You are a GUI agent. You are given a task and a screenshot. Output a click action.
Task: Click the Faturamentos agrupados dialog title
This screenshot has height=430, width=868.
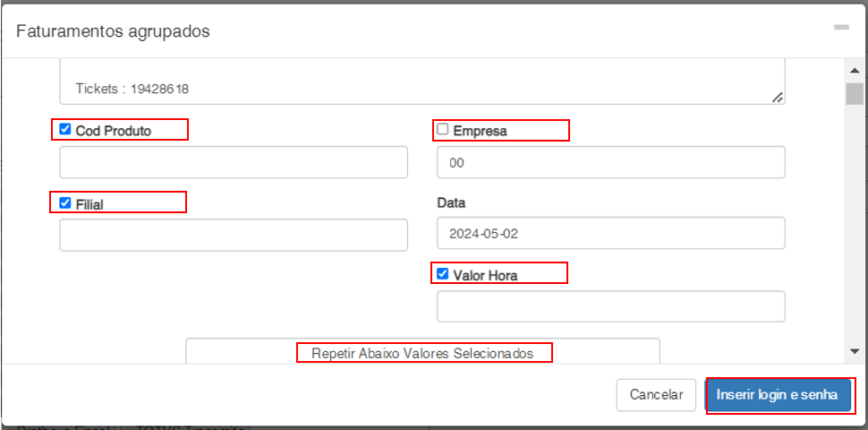point(113,31)
